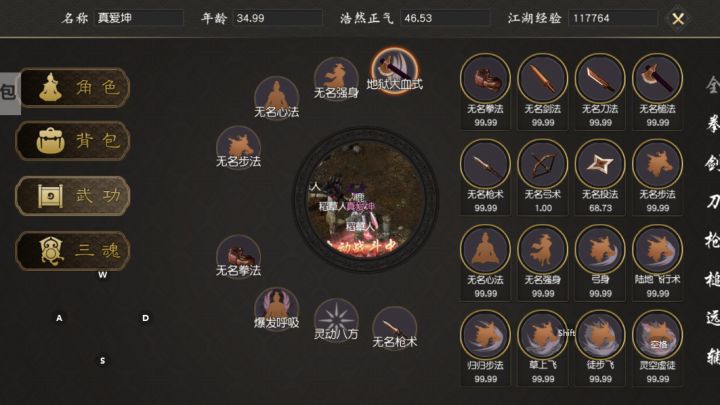Pick the 无名槌法 axe skill icon
The height and width of the screenshot is (405, 720).
658,79
